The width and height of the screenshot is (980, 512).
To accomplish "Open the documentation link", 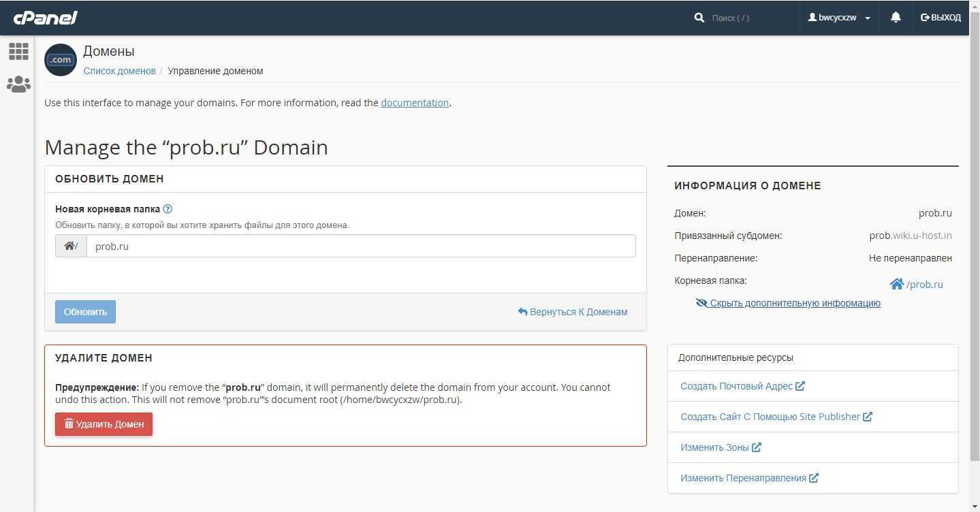I will pos(414,103).
